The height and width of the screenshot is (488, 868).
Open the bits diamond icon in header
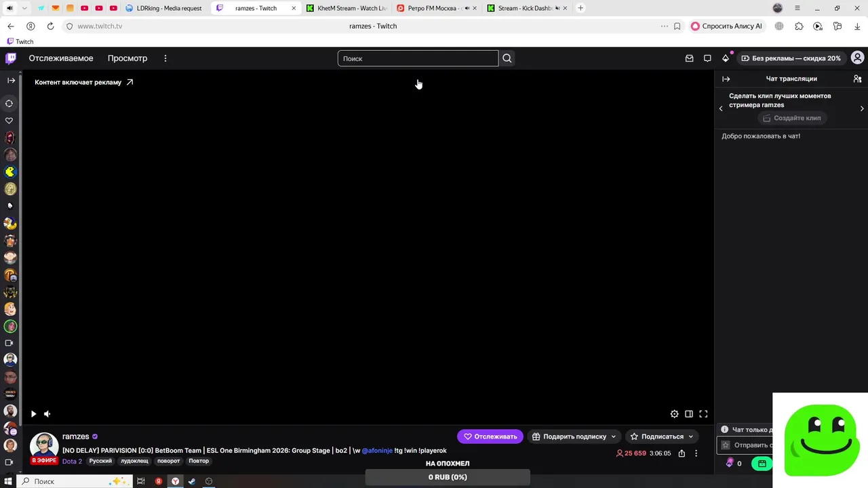click(726, 58)
